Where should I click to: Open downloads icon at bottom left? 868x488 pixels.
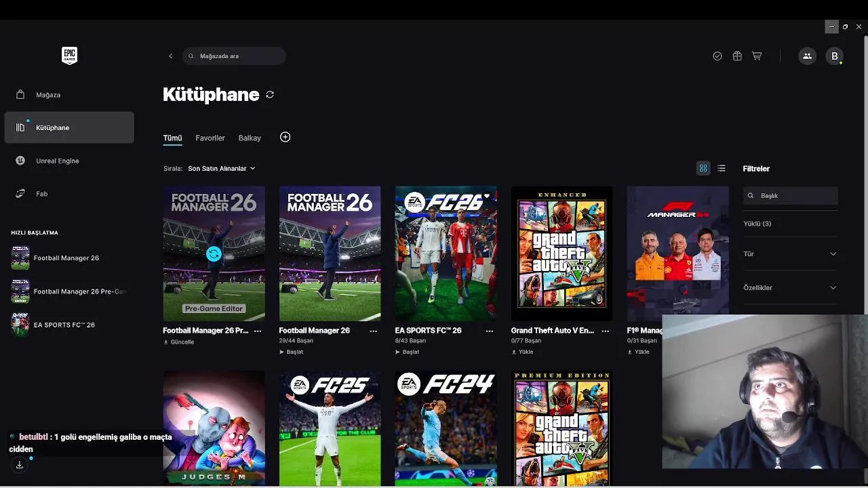pyautogui.click(x=20, y=465)
